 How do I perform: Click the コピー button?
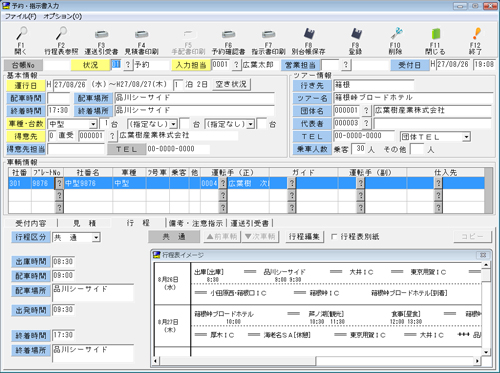(472, 237)
